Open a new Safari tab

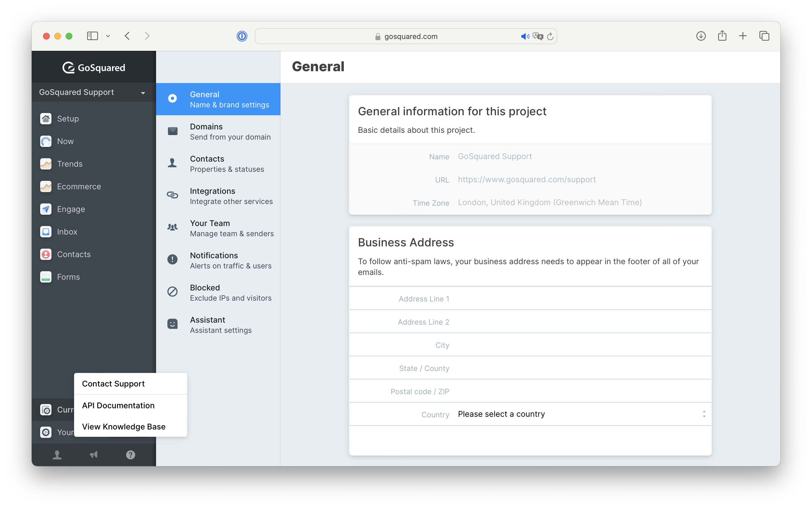click(743, 36)
